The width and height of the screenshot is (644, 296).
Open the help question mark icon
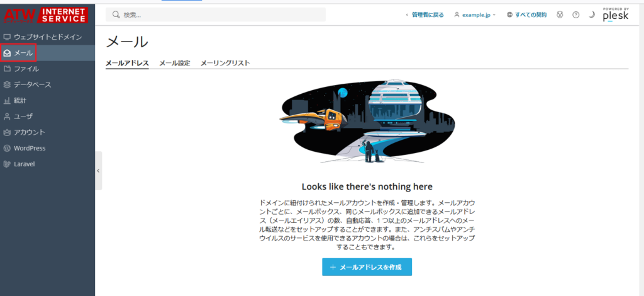click(x=576, y=15)
